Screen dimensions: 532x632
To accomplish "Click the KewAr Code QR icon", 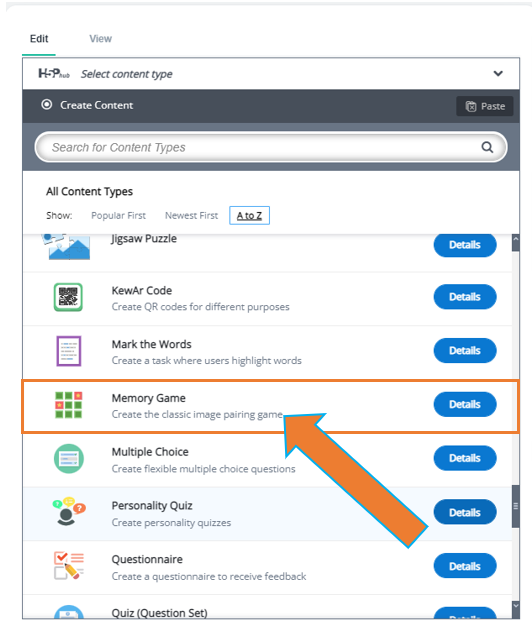I will [x=68, y=297].
